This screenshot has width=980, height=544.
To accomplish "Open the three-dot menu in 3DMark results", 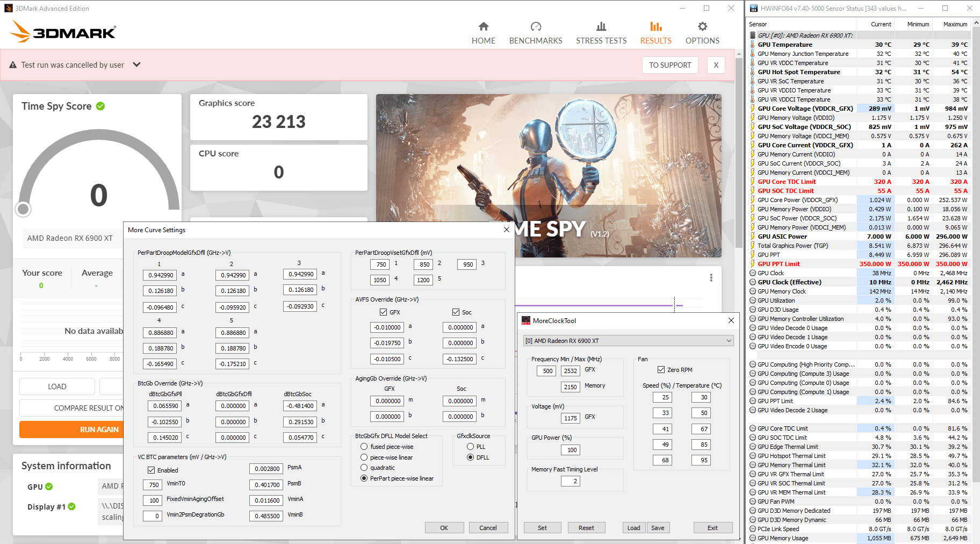I will (x=711, y=277).
